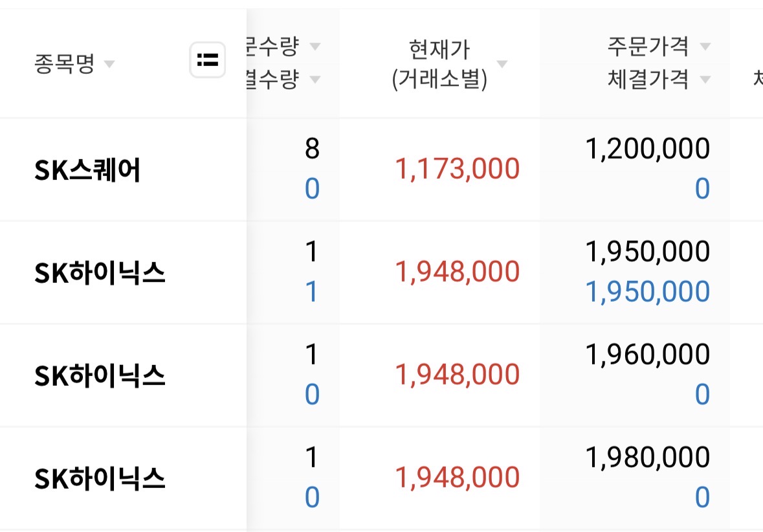Sort by 체결수량 arrow
Viewport: 763px width, 532px height.
315,80
